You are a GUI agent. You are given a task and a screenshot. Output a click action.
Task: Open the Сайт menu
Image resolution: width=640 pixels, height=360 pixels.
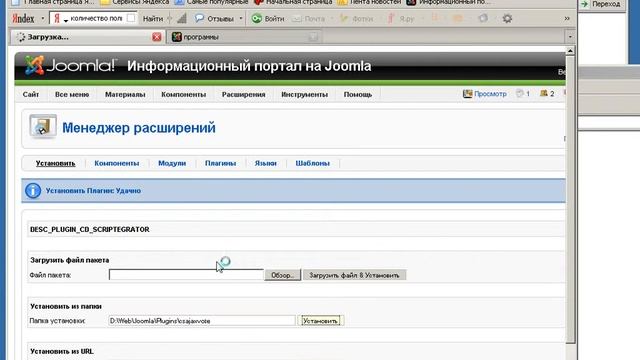[31, 94]
